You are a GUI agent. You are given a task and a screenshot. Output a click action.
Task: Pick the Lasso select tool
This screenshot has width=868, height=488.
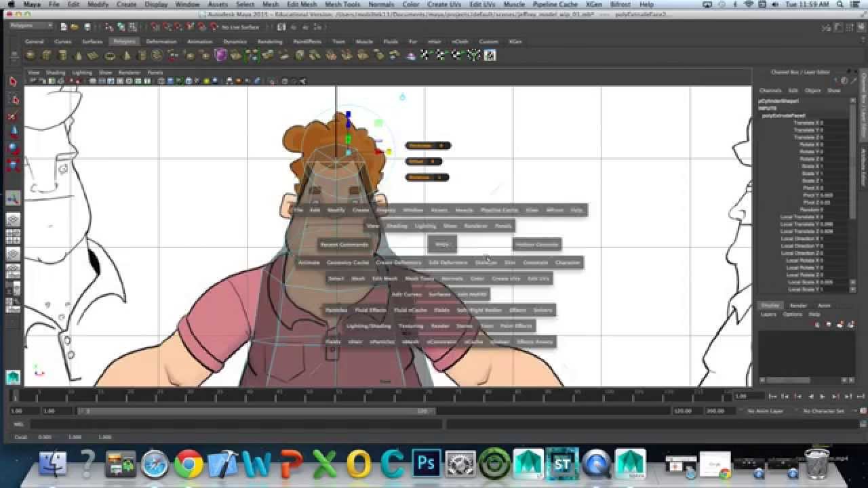point(13,100)
